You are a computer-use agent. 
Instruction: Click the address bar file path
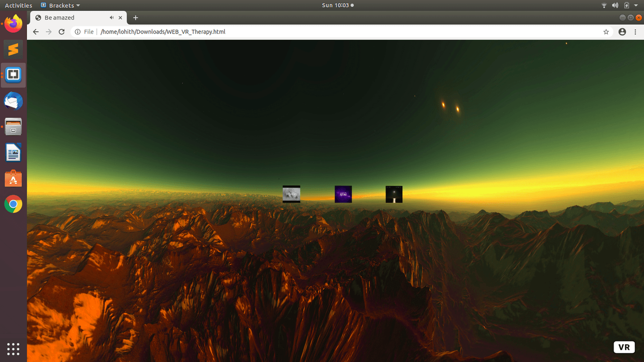click(x=163, y=32)
